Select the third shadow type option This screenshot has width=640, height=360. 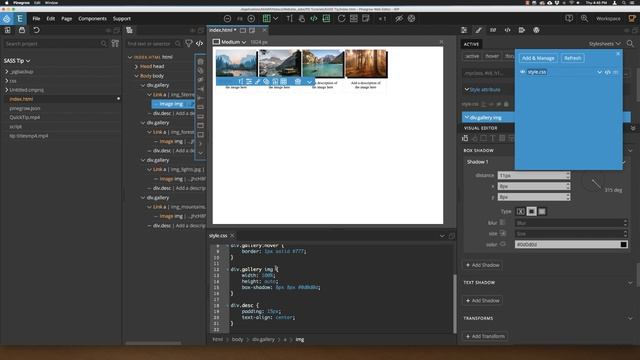[x=542, y=211]
